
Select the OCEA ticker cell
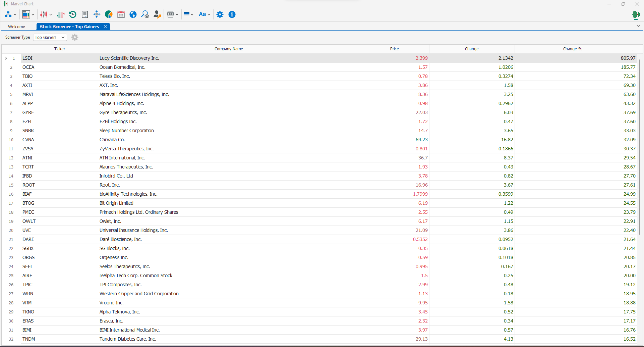click(x=59, y=67)
